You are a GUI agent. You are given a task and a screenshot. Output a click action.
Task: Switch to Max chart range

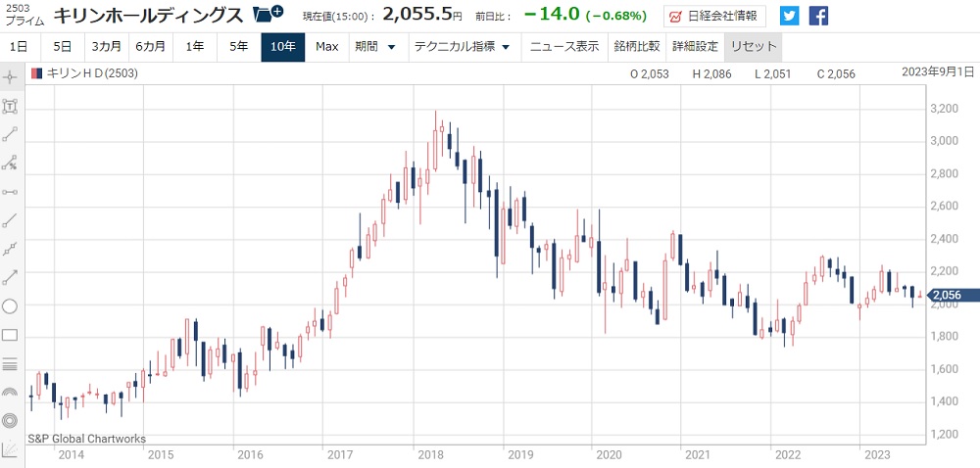pyautogui.click(x=327, y=47)
